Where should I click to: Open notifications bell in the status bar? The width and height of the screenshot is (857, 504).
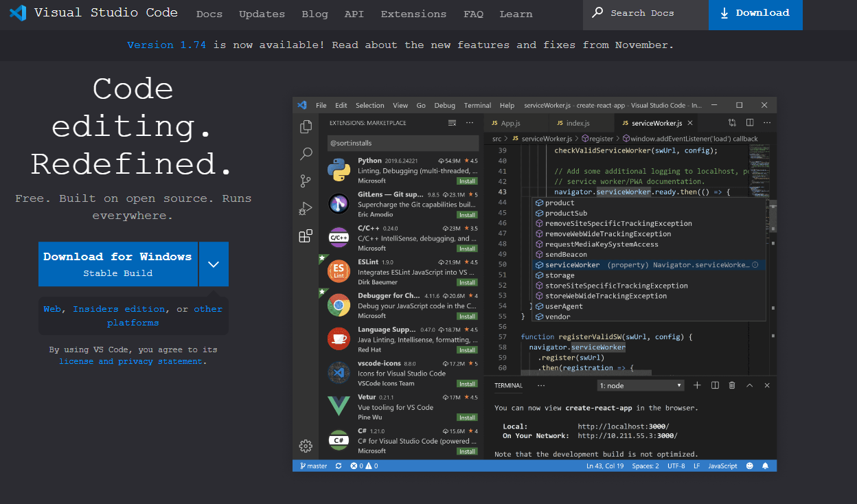[x=765, y=466]
